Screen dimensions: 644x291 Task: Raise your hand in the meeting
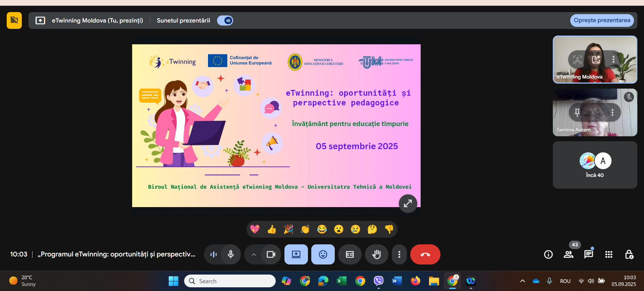[x=377, y=254]
